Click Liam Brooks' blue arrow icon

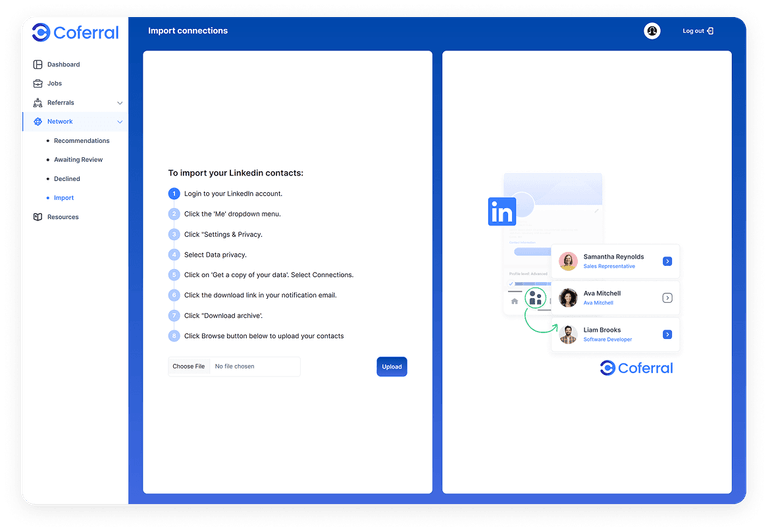tap(667, 334)
